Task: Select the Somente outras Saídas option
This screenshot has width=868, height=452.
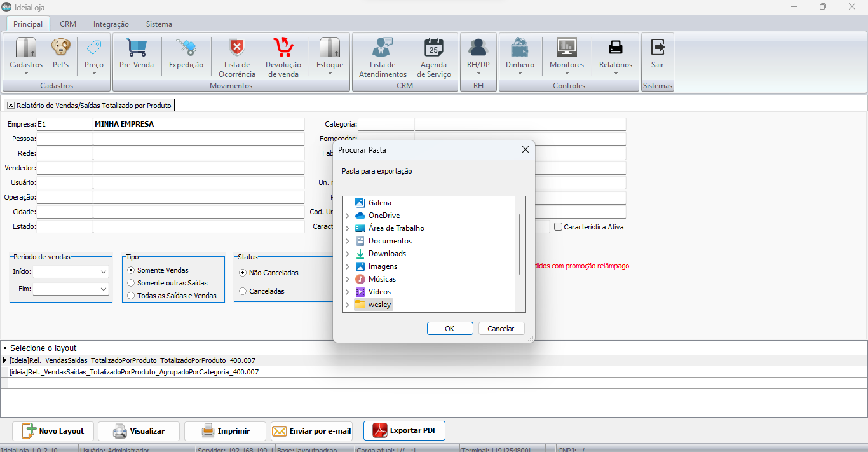Action: (132, 283)
